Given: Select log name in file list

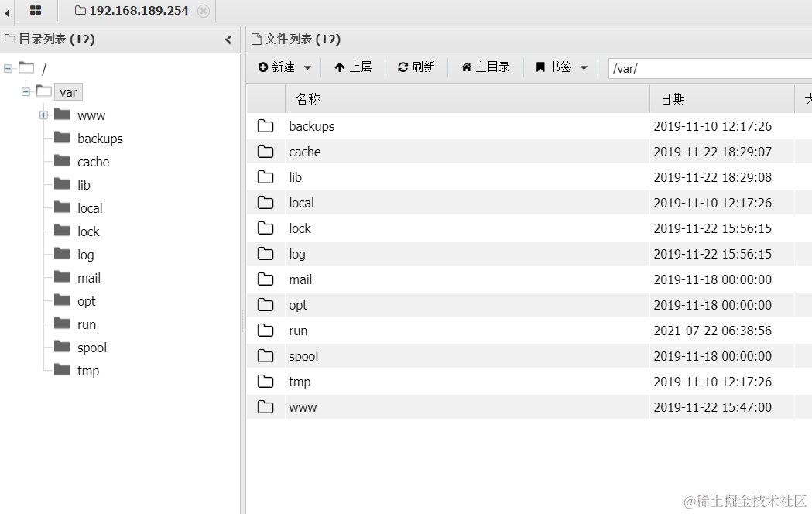Looking at the screenshot, I should [x=297, y=254].
